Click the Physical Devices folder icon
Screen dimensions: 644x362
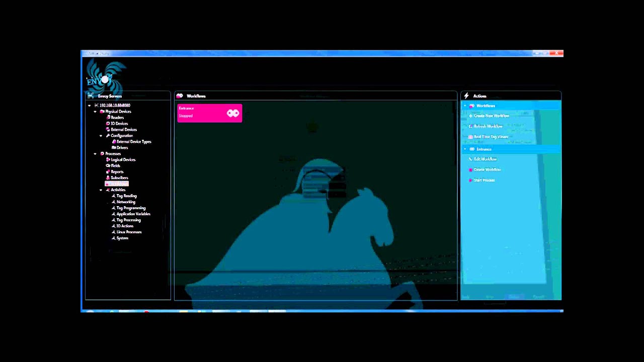[102, 112]
